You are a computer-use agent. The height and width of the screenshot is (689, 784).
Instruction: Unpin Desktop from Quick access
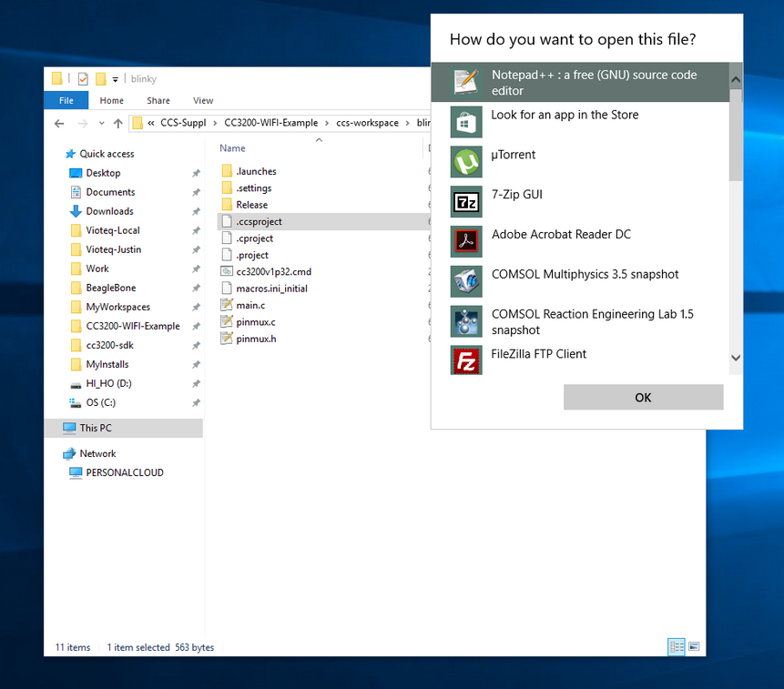196,173
